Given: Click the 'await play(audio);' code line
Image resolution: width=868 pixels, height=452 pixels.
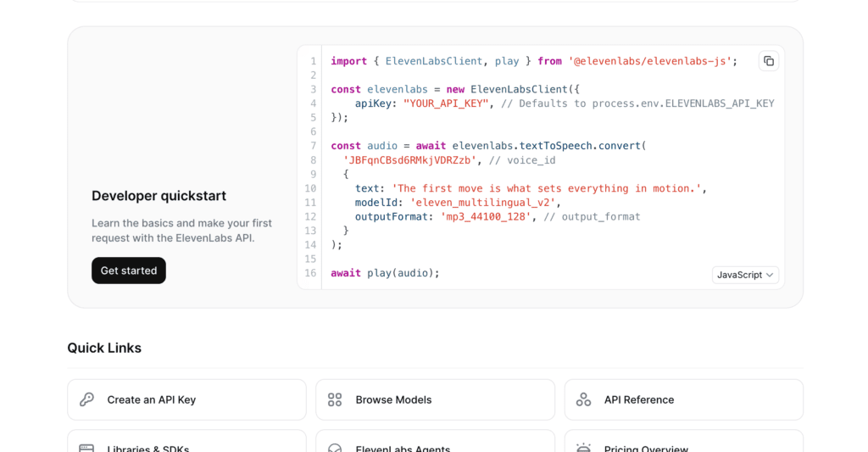Looking at the screenshot, I should coord(386,273).
